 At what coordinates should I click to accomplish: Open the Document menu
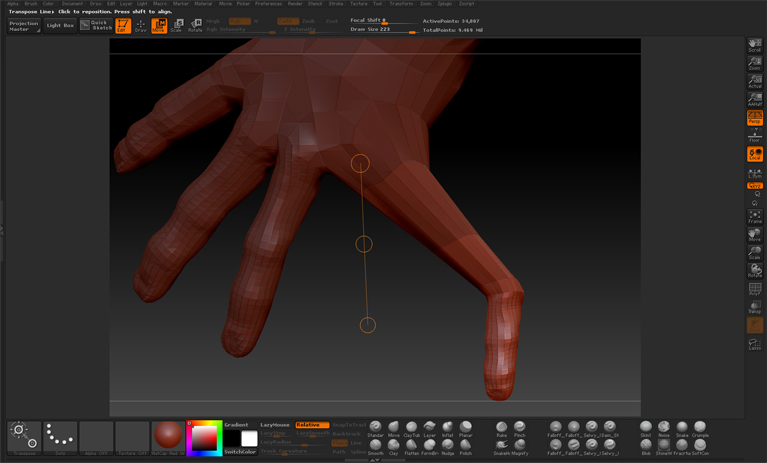(x=72, y=3)
